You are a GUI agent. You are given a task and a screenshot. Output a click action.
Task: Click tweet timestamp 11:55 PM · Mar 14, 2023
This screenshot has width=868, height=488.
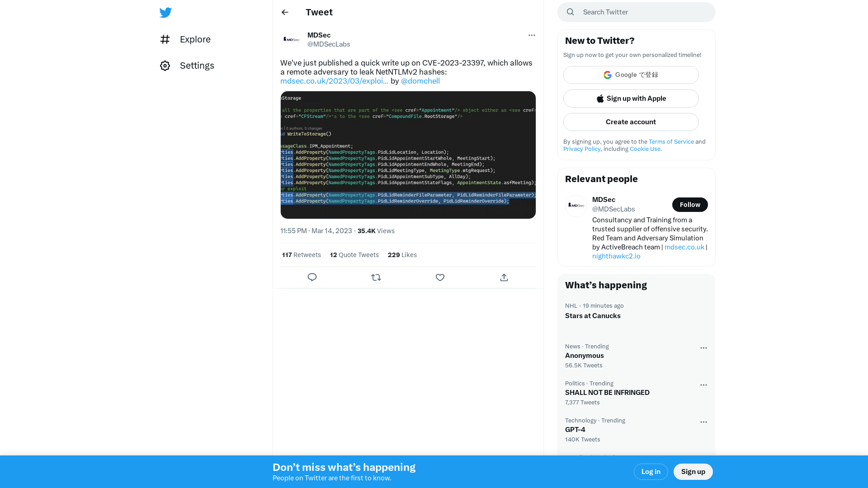[x=316, y=231]
